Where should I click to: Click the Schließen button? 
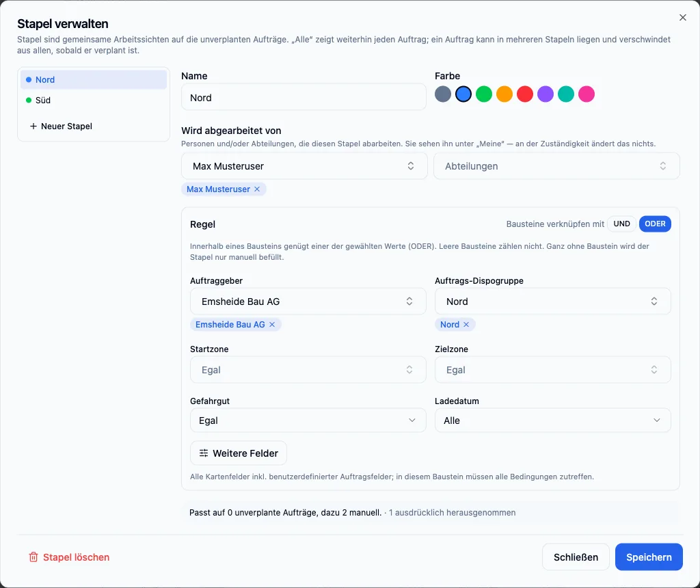tap(576, 557)
